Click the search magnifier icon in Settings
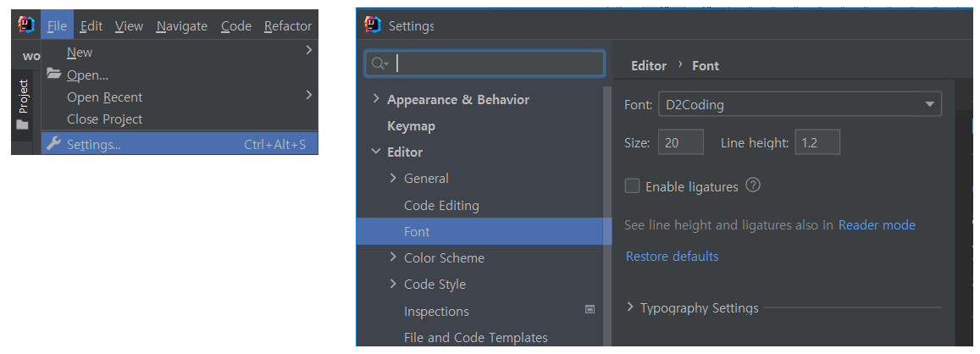The height and width of the screenshot is (354, 980). point(379,64)
